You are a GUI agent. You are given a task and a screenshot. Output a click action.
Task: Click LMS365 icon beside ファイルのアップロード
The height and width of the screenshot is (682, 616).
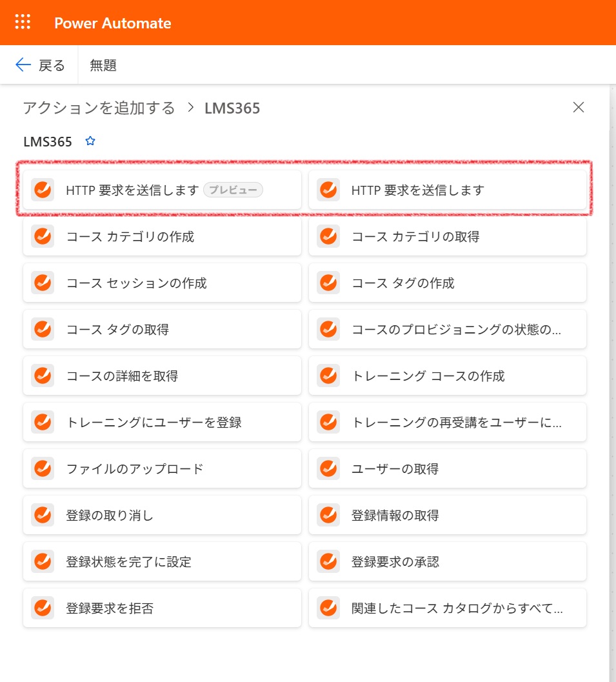[43, 469]
